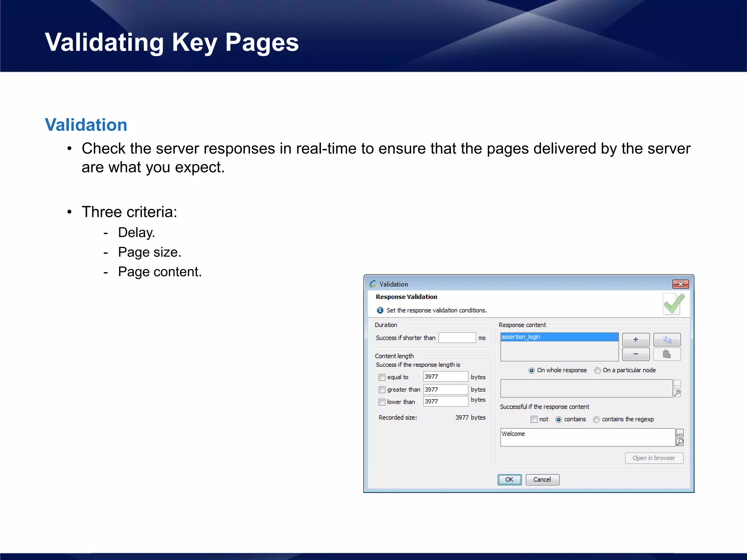Viewport: 747px width, 560px height.
Task: Click the 'Validating Key Pages' slide title
Action: [x=172, y=43]
